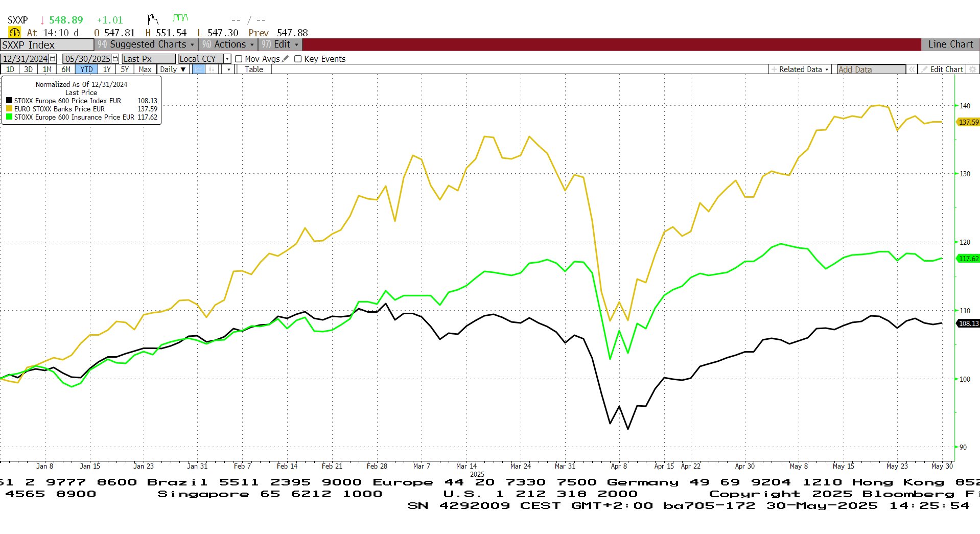Click the May 30 date label on x-axis
Screen dimensions: 980x534
(x=942, y=466)
